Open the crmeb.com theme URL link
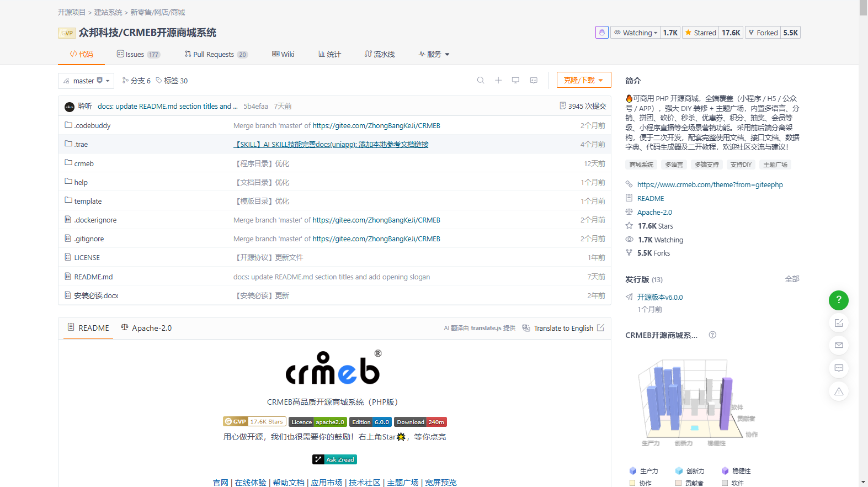 [710, 184]
